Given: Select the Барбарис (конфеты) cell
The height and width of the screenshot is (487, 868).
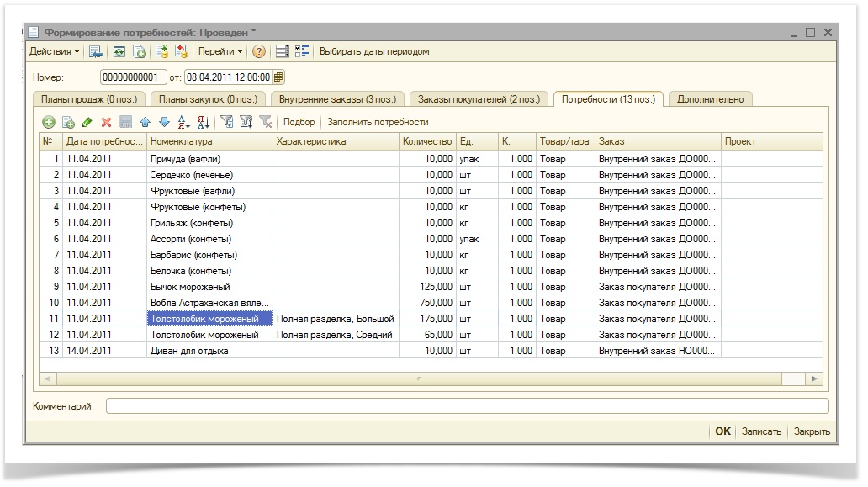Looking at the screenshot, I should point(209,255).
